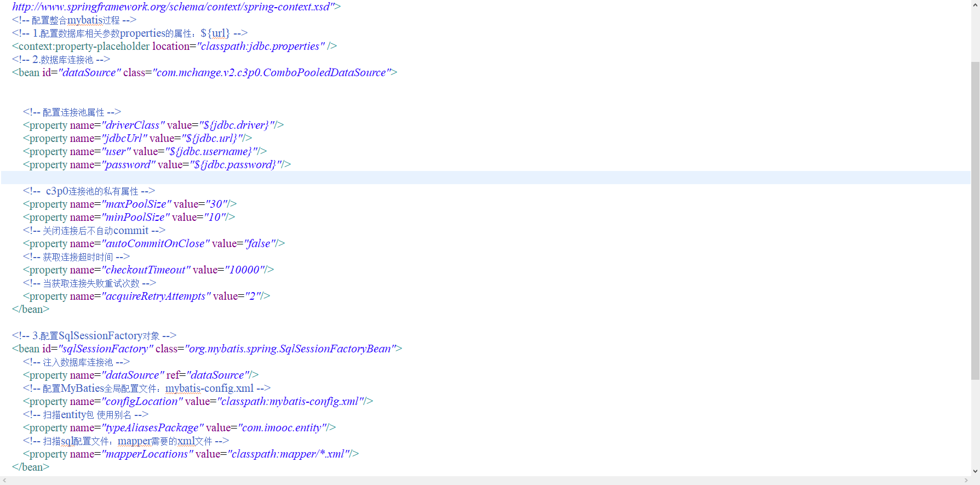Screen dimensions: 980x485
Task: Click the spring-context.xsd schema URL line
Action: 176,7
